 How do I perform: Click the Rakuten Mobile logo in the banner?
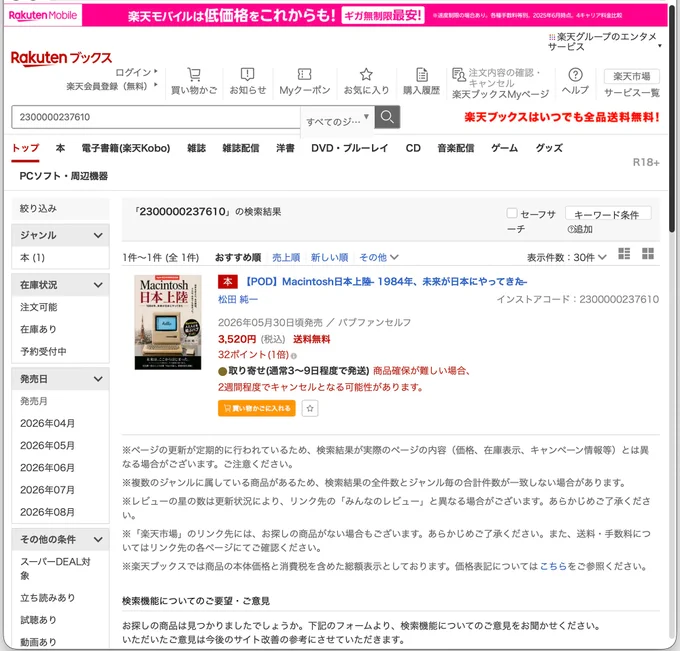click(42, 15)
